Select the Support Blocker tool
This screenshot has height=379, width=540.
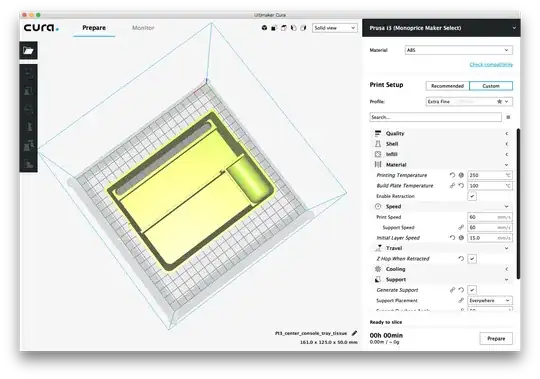pos(29,164)
